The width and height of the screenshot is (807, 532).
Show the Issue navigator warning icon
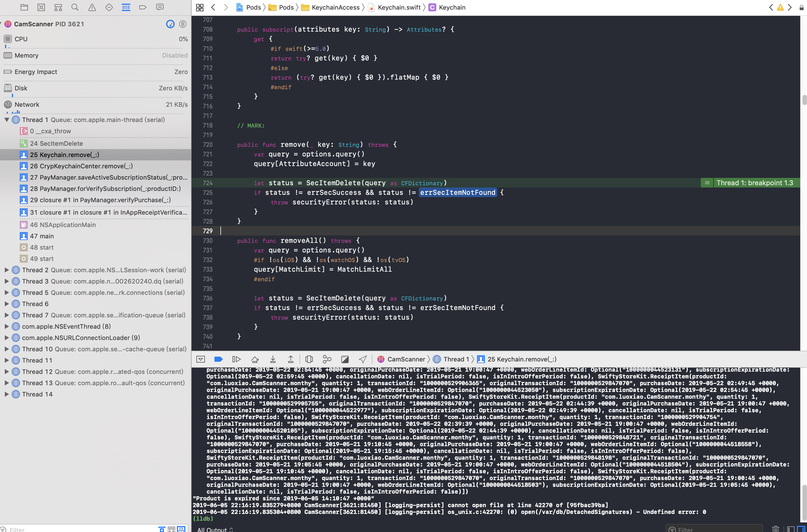point(92,7)
